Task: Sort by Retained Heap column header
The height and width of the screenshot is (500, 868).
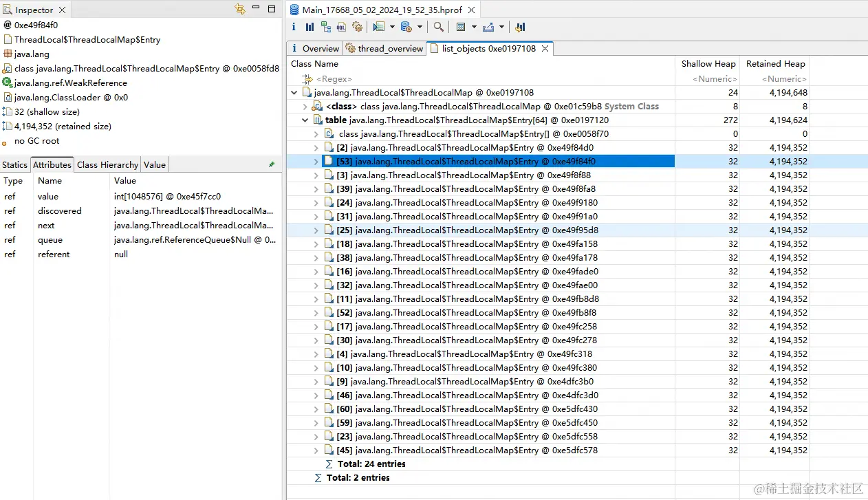Action: (775, 63)
